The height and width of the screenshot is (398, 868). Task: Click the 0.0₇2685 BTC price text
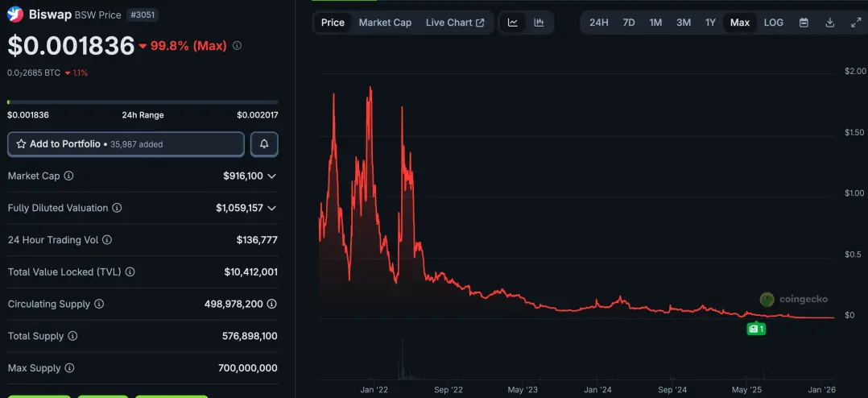click(34, 73)
